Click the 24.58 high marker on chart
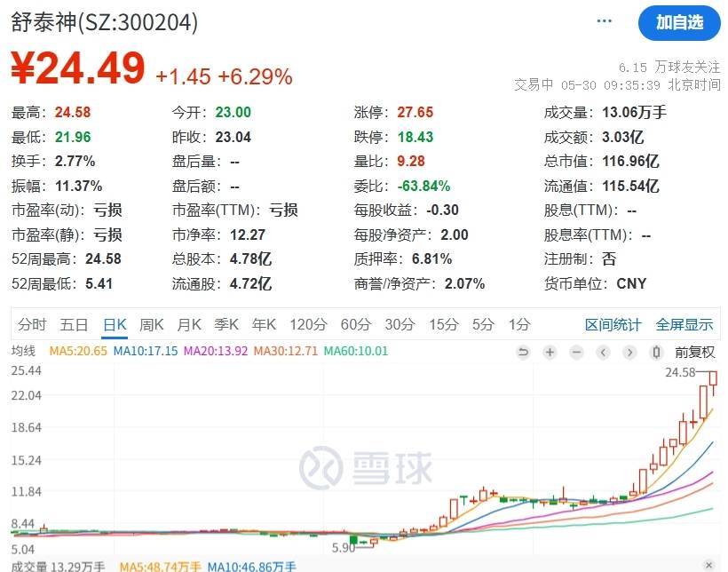The image size is (728, 572). tap(680, 372)
